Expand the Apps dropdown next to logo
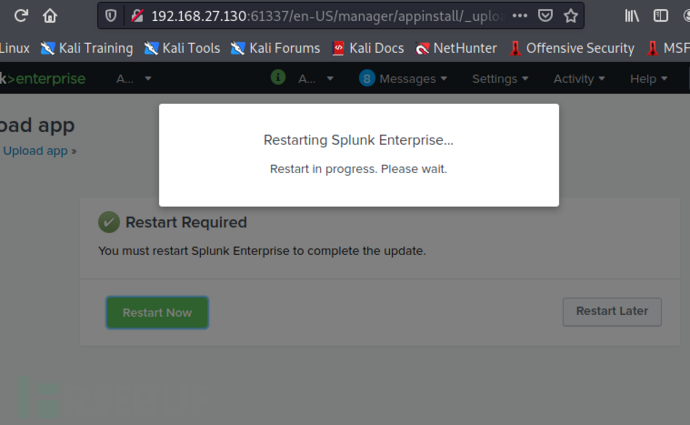This screenshot has width=690, height=425. pyautogui.click(x=133, y=79)
